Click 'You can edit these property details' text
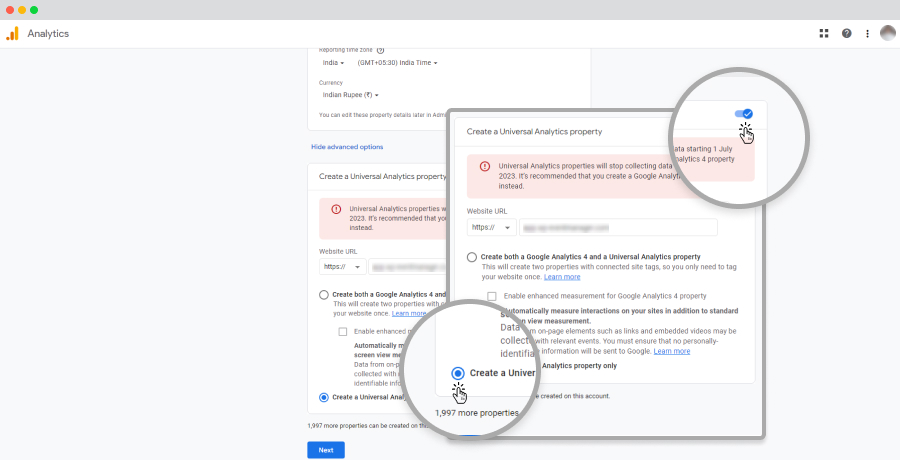Screen dimensions: 900x460 (x=382, y=115)
